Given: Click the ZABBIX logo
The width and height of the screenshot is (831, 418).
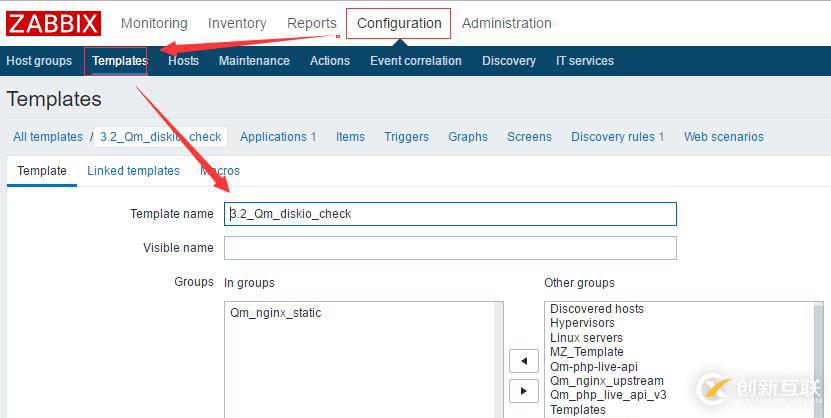Looking at the screenshot, I should tap(54, 23).
